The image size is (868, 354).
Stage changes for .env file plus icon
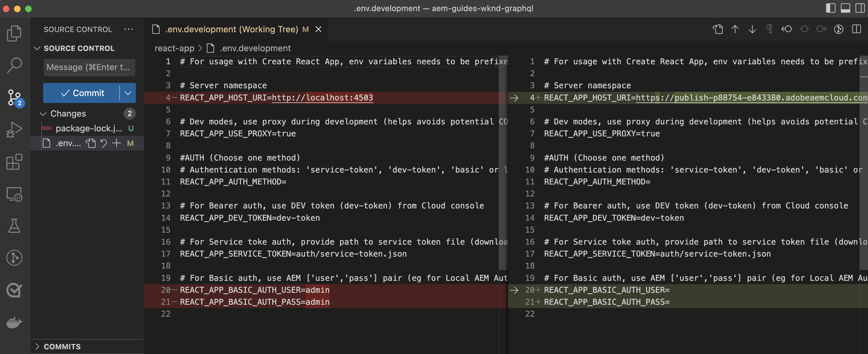click(x=117, y=143)
